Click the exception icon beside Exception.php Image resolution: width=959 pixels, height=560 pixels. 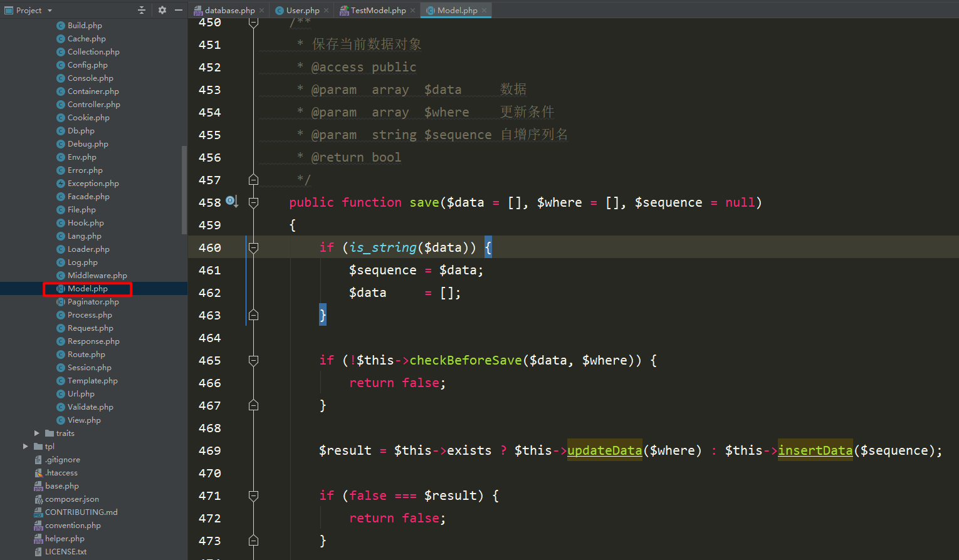pyautogui.click(x=61, y=184)
